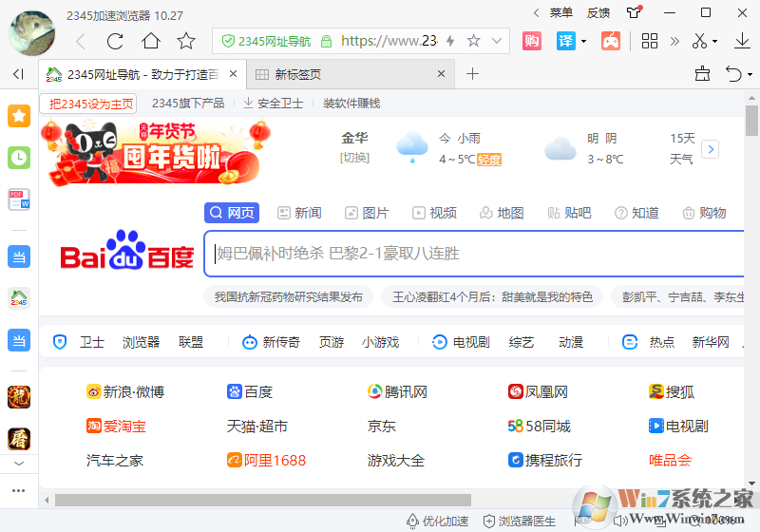The width and height of the screenshot is (760, 532).
Task: Open favorites star in navigation bar
Action: (186, 41)
